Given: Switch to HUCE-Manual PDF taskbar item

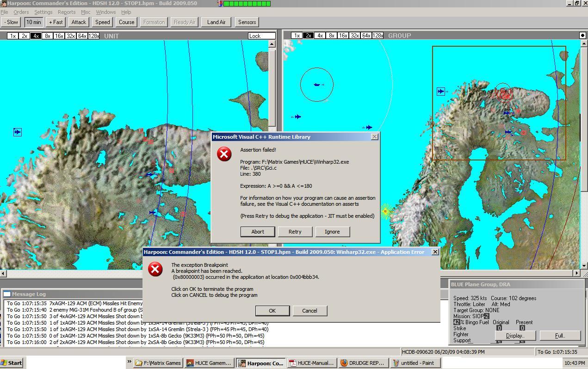Looking at the screenshot, I should (x=311, y=363).
